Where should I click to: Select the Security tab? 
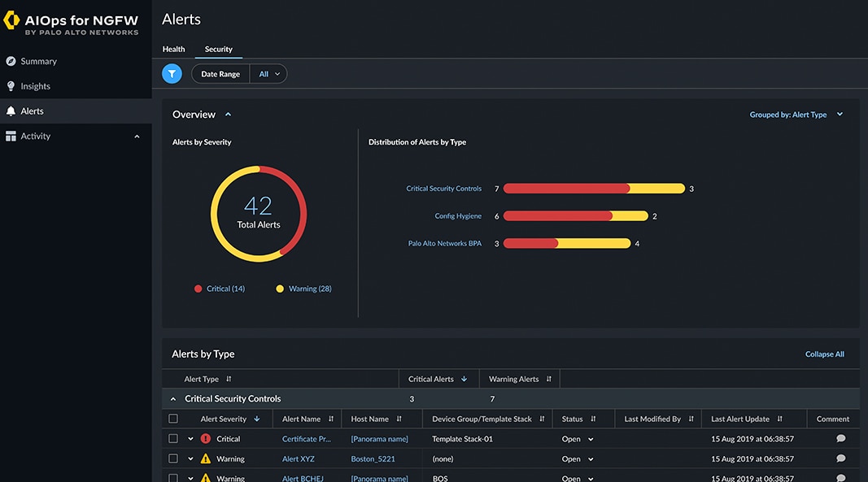click(218, 50)
